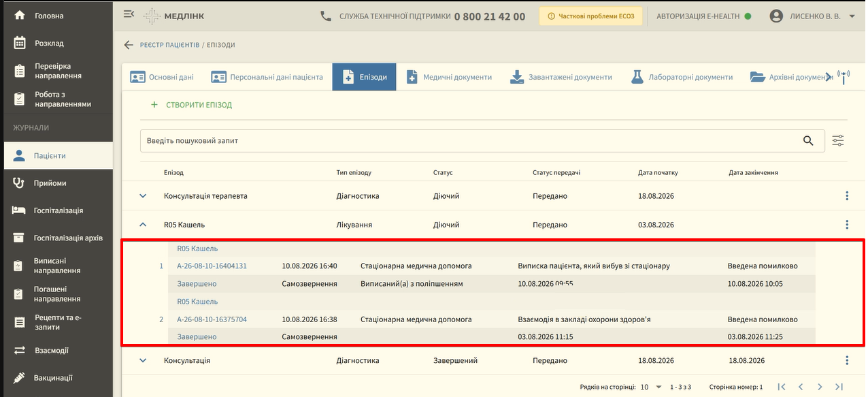This screenshot has width=868, height=397.
Task: Open the A-26-08-10-16375704 record link
Action: click(x=212, y=319)
